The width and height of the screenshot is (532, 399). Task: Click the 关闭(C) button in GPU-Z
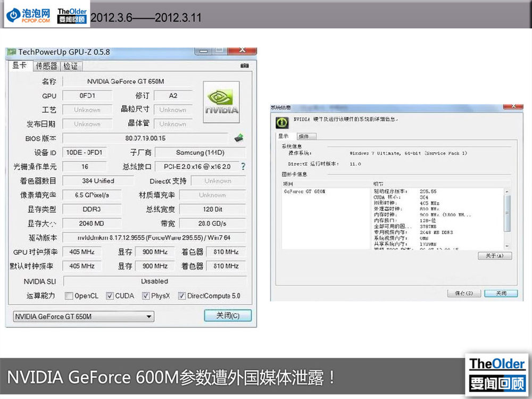click(228, 315)
